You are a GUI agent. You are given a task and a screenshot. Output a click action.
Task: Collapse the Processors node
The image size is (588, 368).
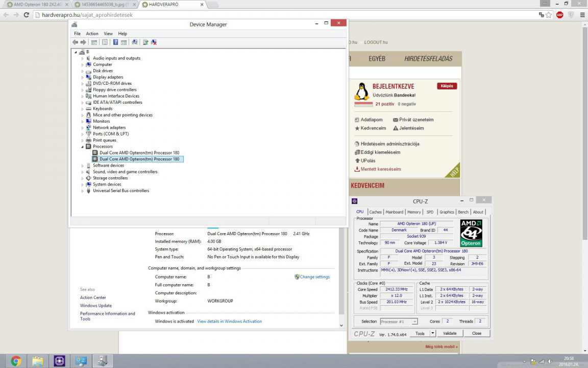pos(83,147)
